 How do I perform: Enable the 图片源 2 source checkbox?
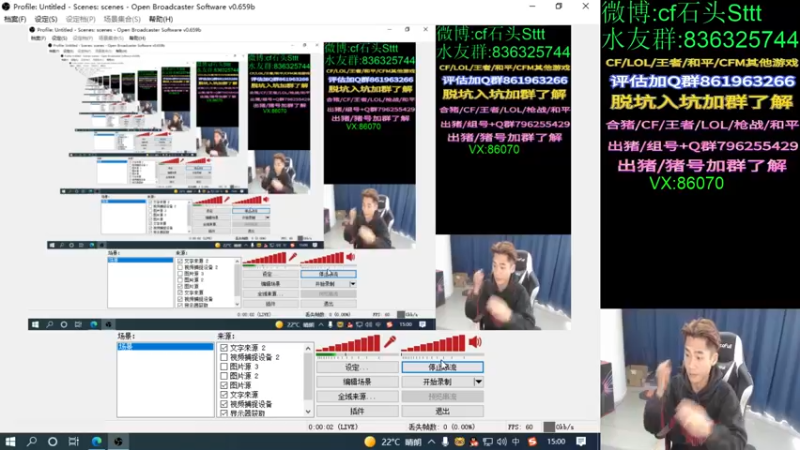224,376
